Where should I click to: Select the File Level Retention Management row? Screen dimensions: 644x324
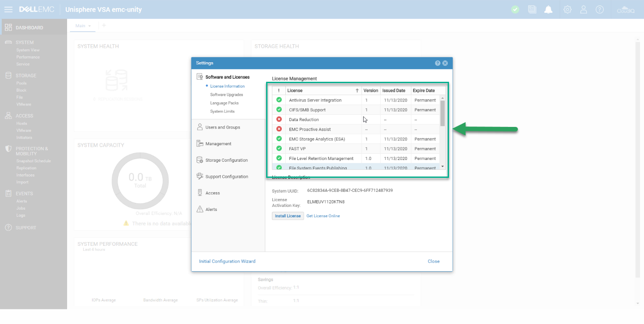coord(356,158)
